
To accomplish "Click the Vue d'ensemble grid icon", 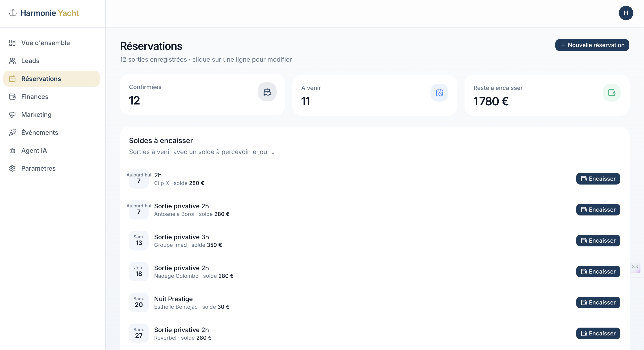I will [12, 43].
